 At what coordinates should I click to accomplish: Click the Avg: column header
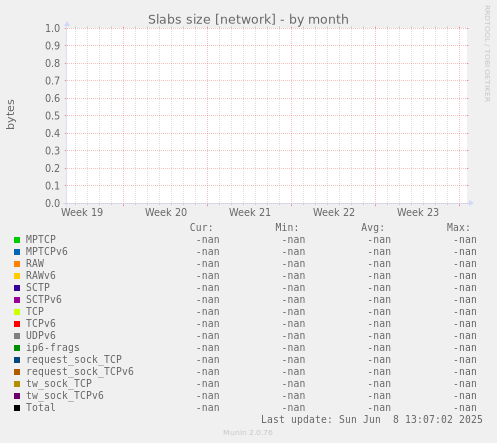[x=373, y=227]
